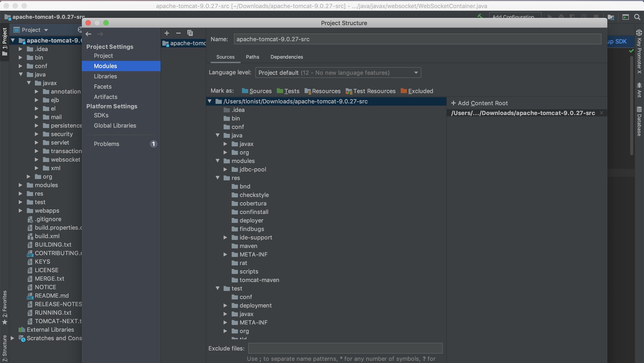Open the Ant tool window
This screenshot has height=363, width=644.
click(639, 90)
